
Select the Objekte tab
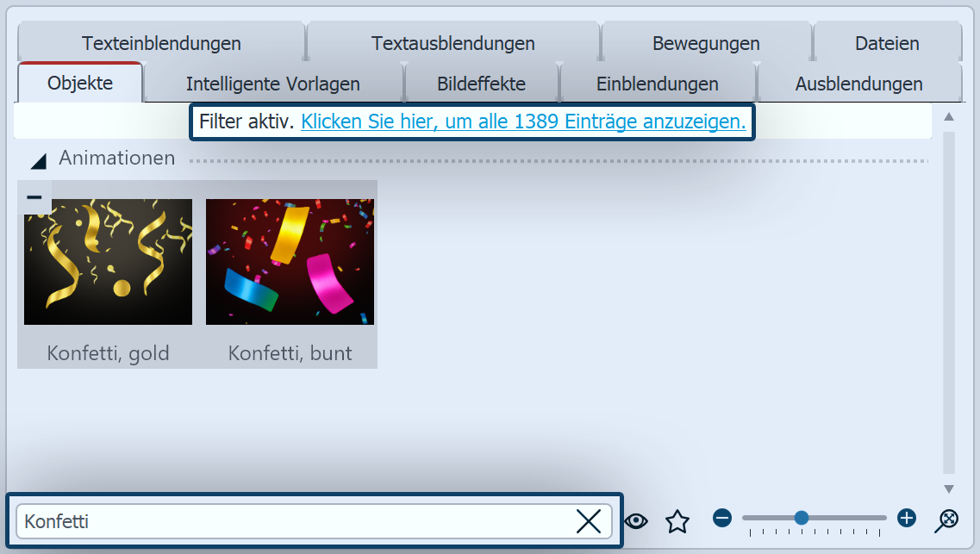point(80,83)
